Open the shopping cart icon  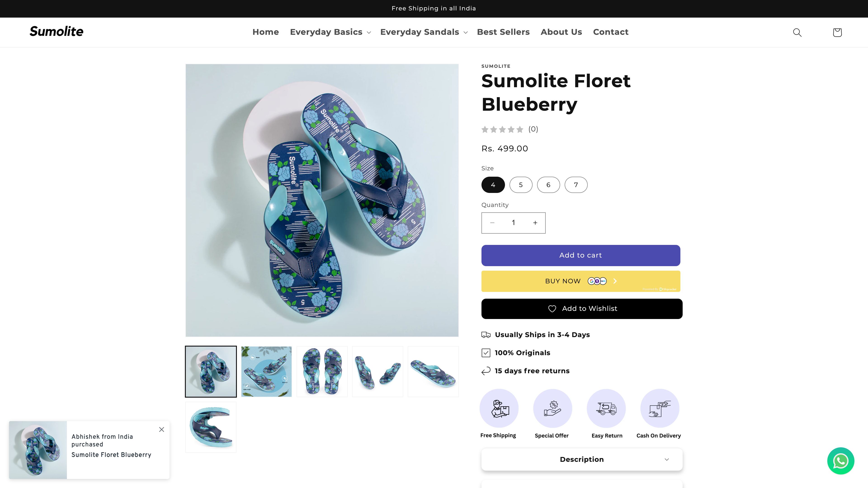point(837,32)
